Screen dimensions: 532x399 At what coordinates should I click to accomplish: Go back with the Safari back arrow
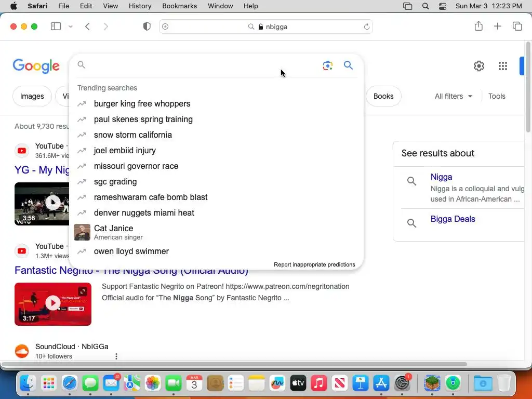(x=87, y=26)
